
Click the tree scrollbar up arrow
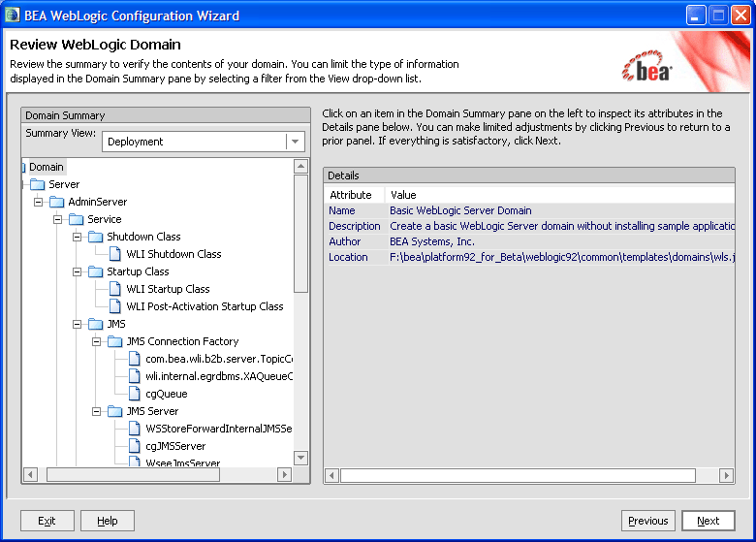click(300, 167)
